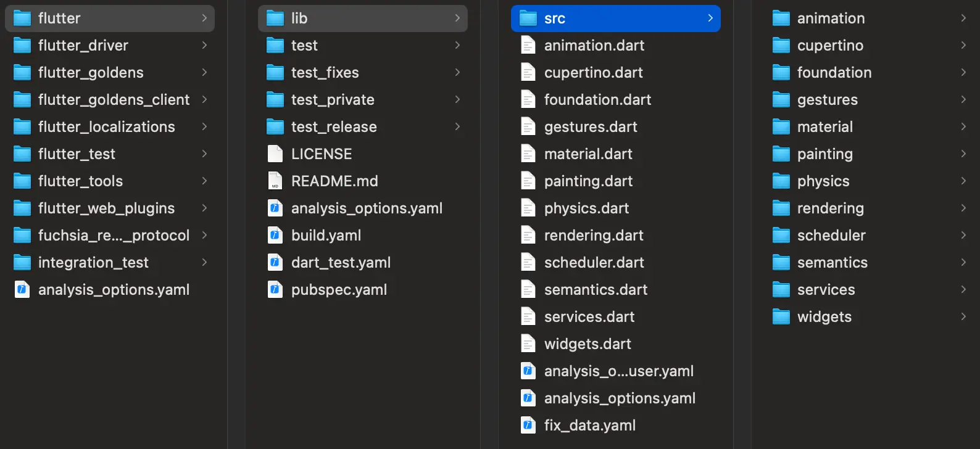980x449 pixels.
Task: Select semantics.dart file name
Action: pyautogui.click(x=596, y=290)
